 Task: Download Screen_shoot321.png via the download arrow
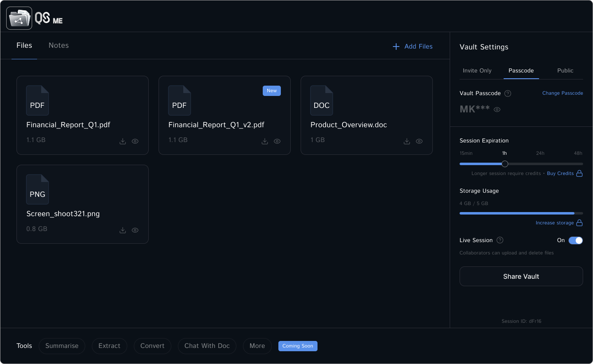click(123, 230)
